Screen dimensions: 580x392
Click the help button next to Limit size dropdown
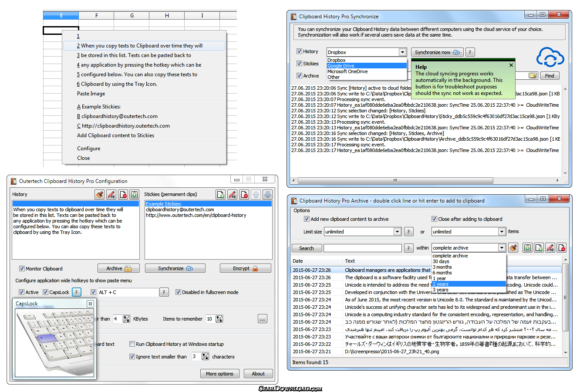[409, 232]
